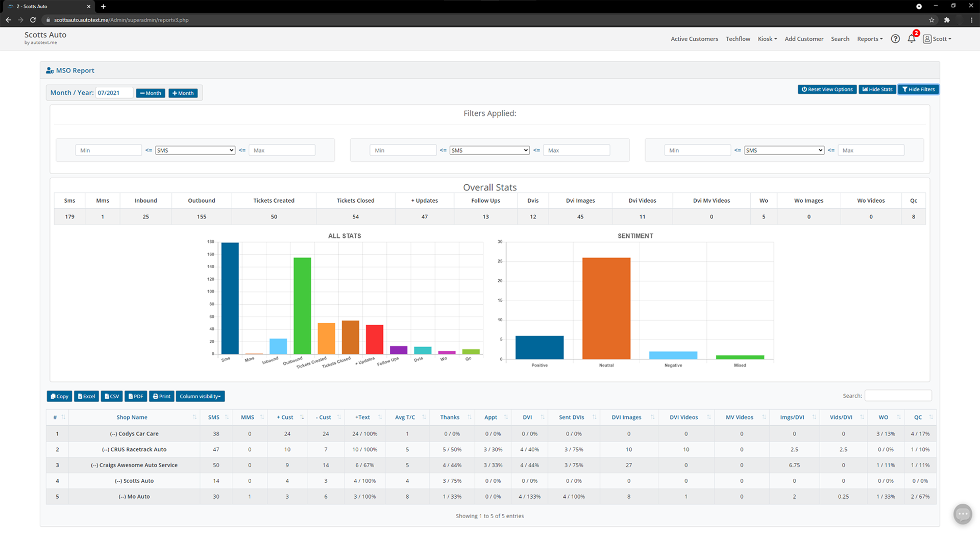980x536 pixels.
Task: Click Reset View Options
Action: [x=827, y=89]
